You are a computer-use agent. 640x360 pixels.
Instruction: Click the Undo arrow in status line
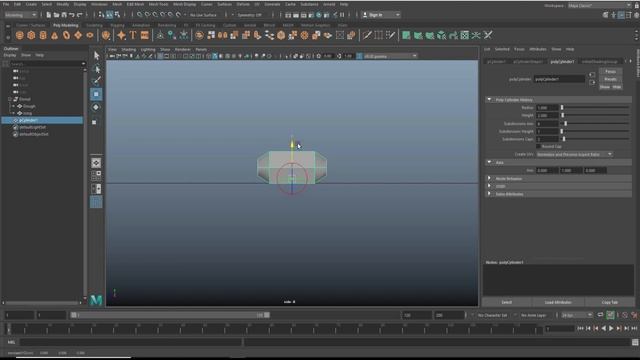pos(72,15)
